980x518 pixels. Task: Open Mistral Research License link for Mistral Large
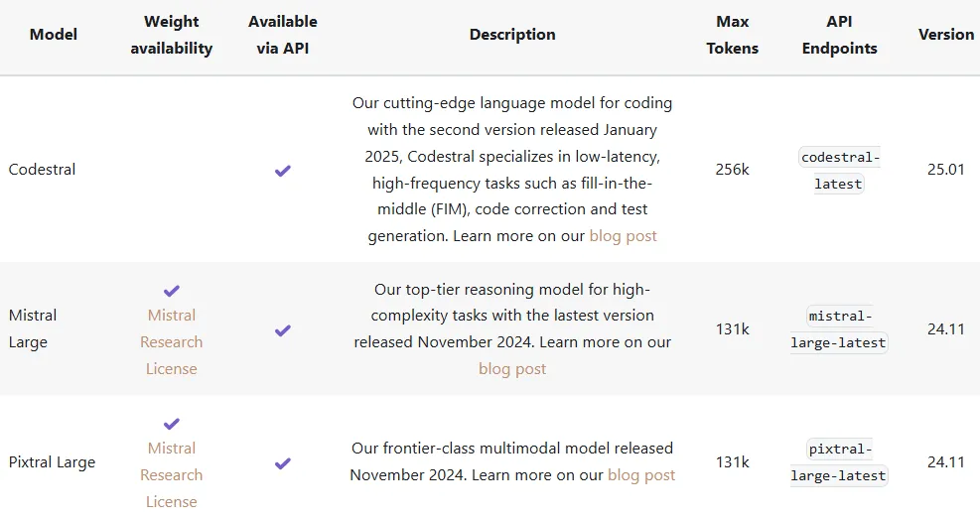click(171, 341)
